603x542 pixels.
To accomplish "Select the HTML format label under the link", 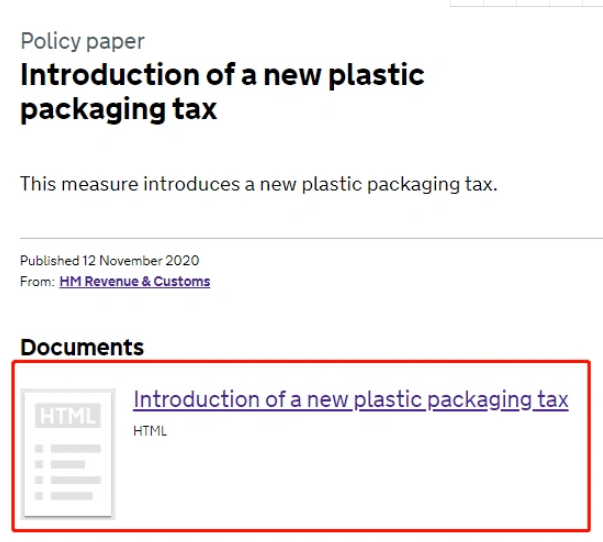I will 150,431.
